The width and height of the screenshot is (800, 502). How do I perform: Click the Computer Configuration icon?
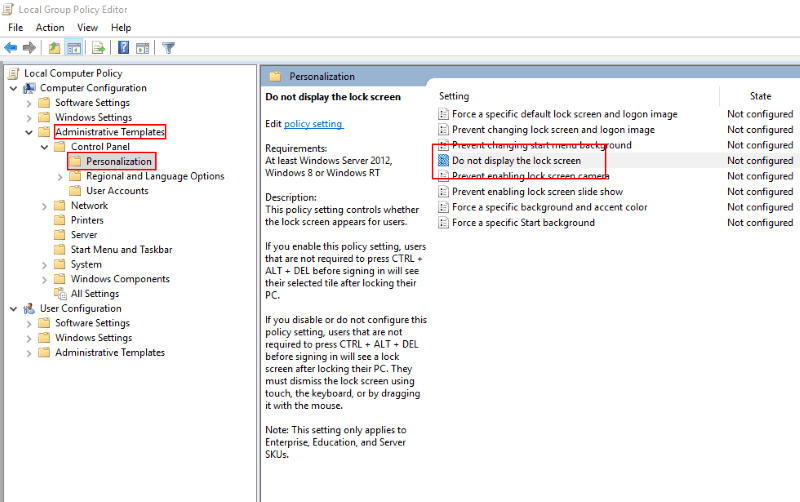(29, 88)
